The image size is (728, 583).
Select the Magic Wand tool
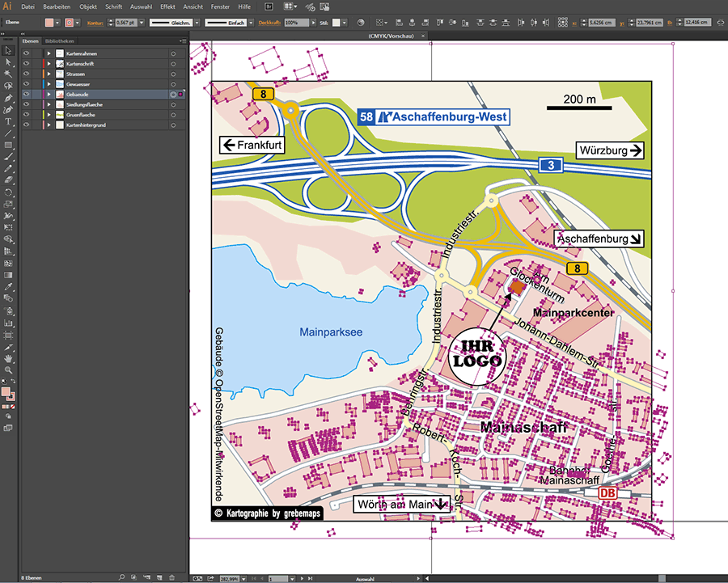coord(8,74)
